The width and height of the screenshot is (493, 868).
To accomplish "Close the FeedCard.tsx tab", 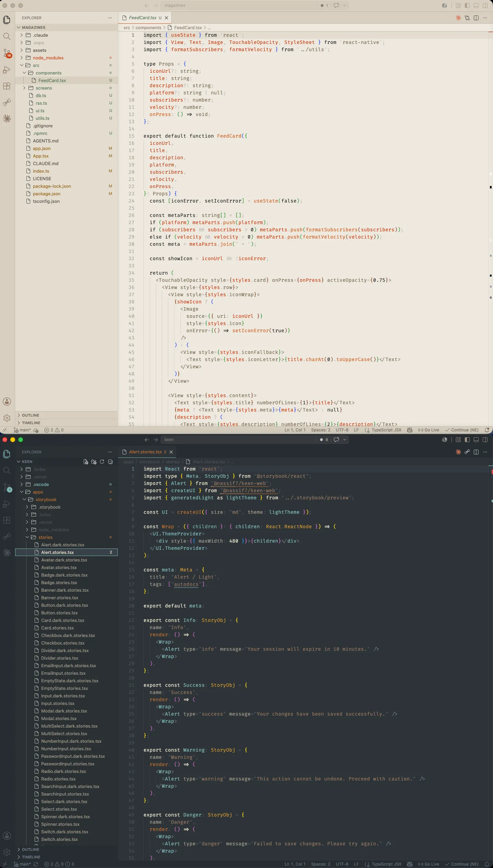I will point(167,18).
